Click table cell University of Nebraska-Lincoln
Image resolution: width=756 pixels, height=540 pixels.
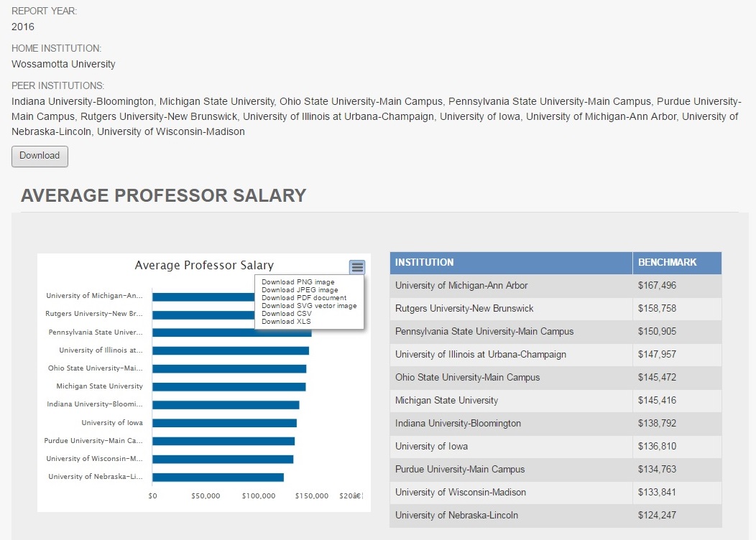pyautogui.click(x=511, y=516)
